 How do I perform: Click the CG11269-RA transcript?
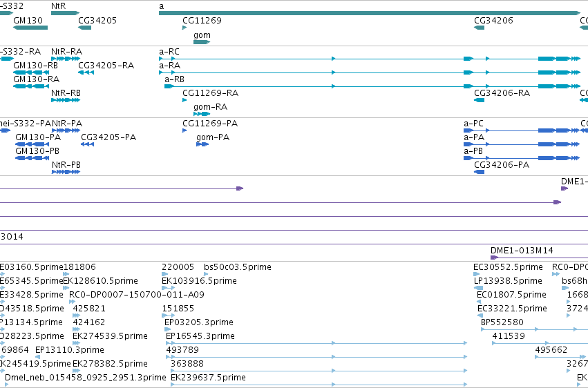(x=184, y=100)
